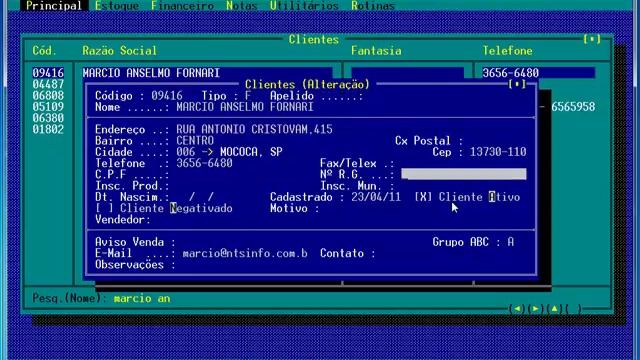Click the Tipo value F
The width and height of the screenshot is (640, 360).
(248, 96)
